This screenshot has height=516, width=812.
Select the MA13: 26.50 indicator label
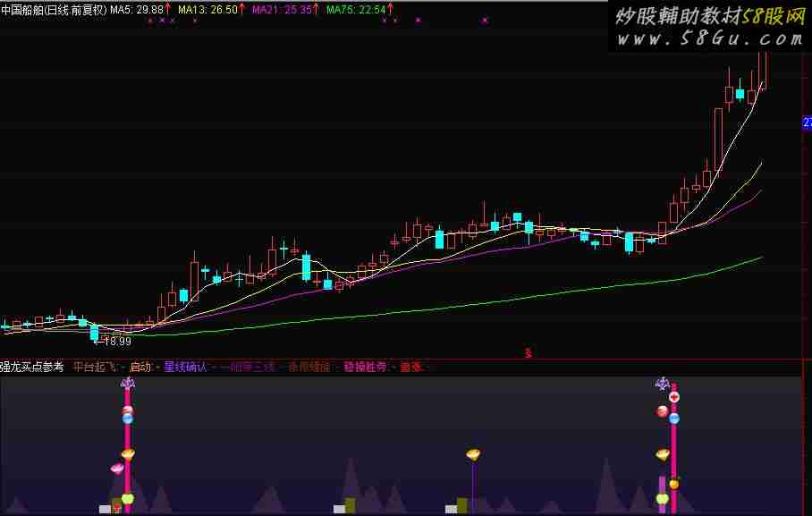coord(207,9)
